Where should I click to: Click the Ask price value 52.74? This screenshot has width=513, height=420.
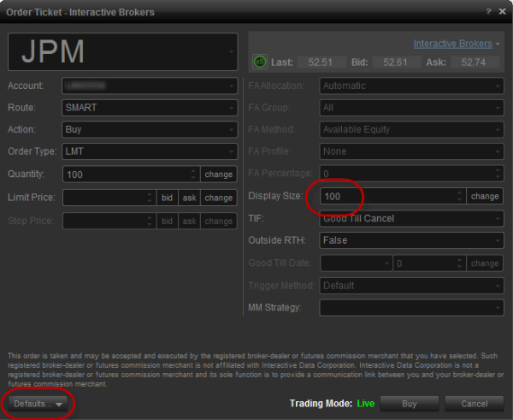475,62
